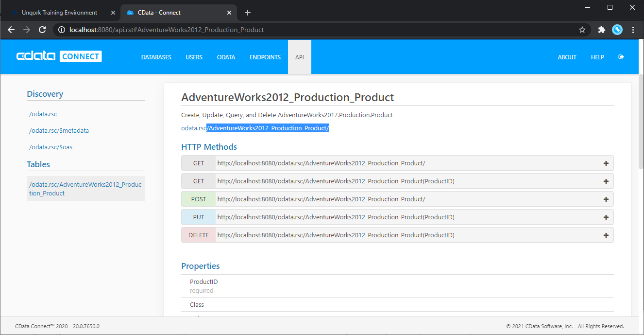Click the GET button for collection URL
The height and width of the screenshot is (335, 644).
click(199, 163)
